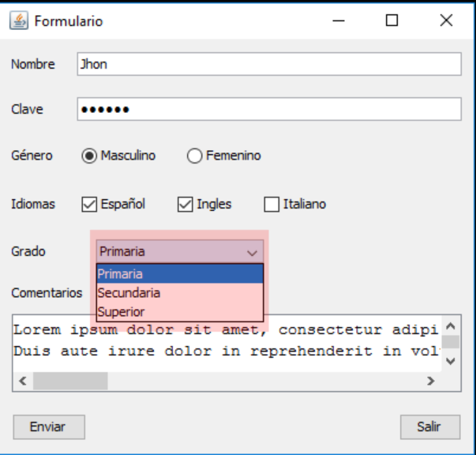Uncheck the Ingles checkbox
The image size is (476, 455).
click(186, 204)
